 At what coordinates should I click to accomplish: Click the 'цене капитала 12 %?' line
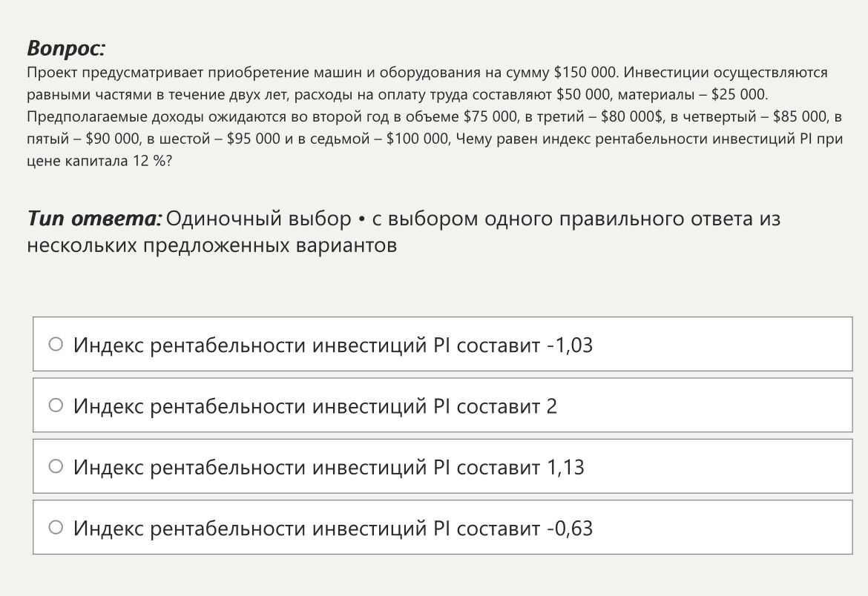(x=99, y=161)
